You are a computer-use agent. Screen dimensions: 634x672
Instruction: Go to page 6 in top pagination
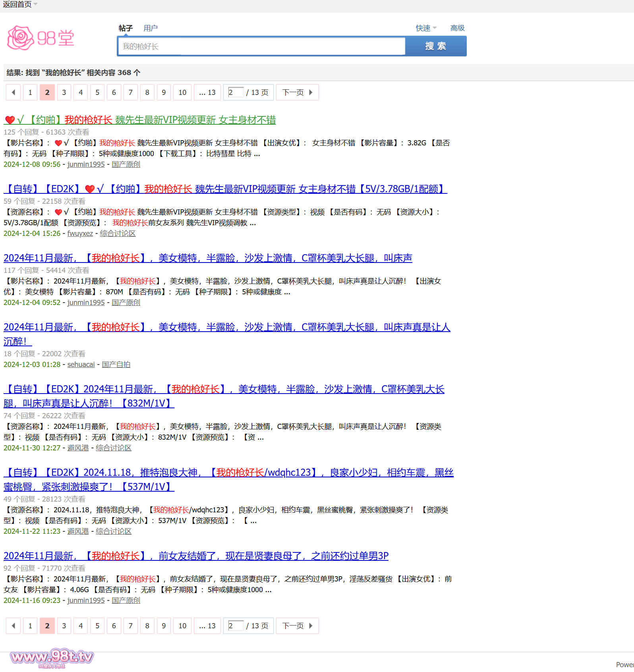(114, 93)
